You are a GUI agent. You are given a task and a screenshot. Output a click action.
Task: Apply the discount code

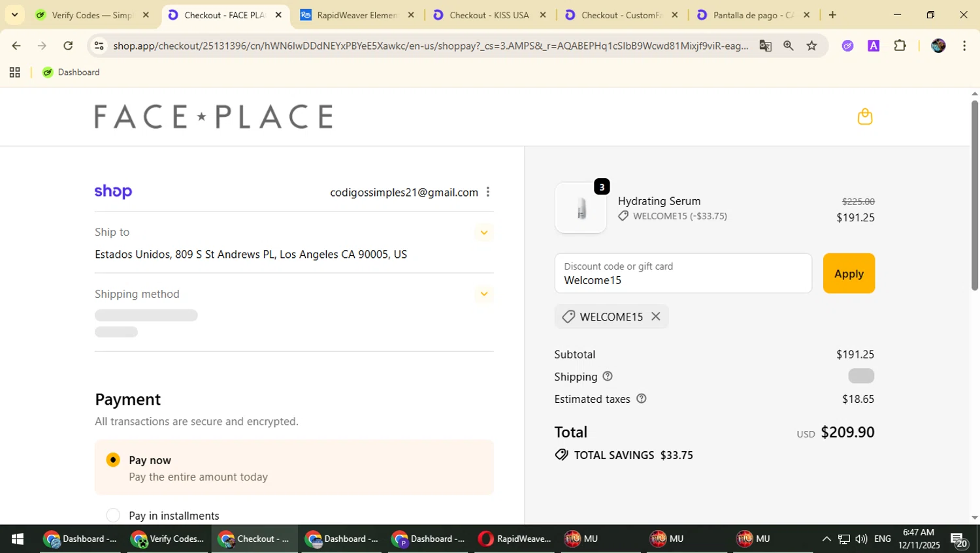pyautogui.click(x=849, y=274)
